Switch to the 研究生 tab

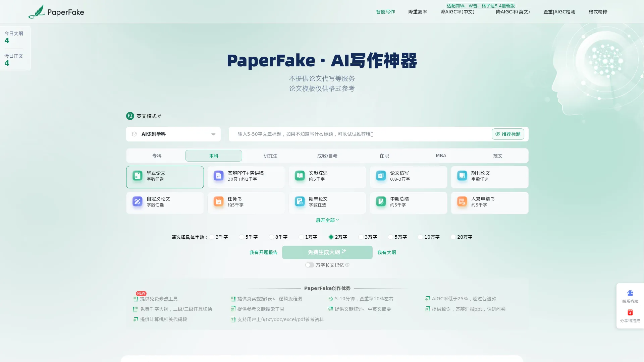point(270,156)
